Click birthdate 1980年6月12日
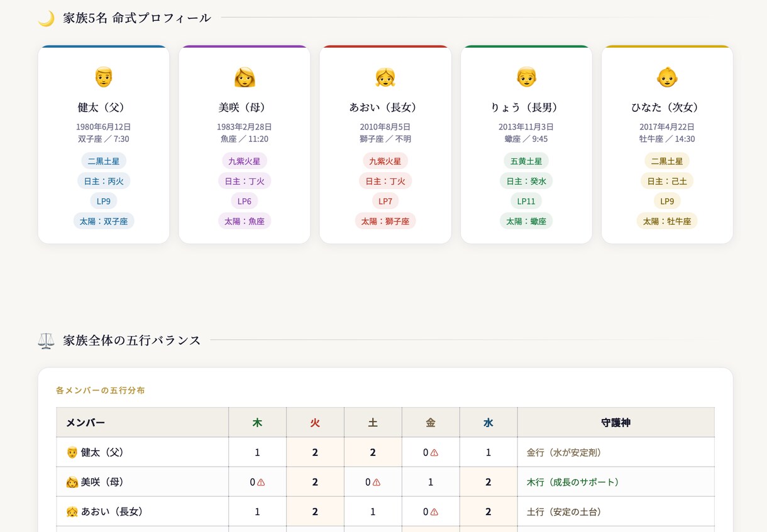The width and height of the screenshot is (767, 532). coord(104,127)
